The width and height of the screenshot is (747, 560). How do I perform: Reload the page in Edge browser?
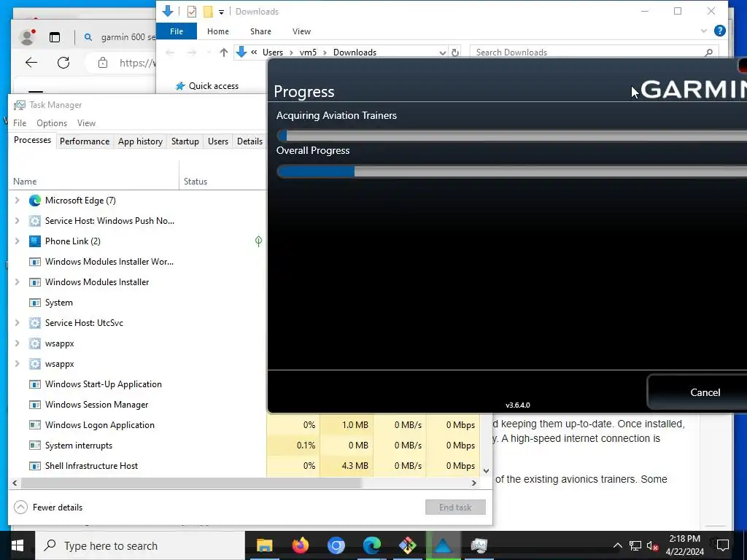pos(63,63)
